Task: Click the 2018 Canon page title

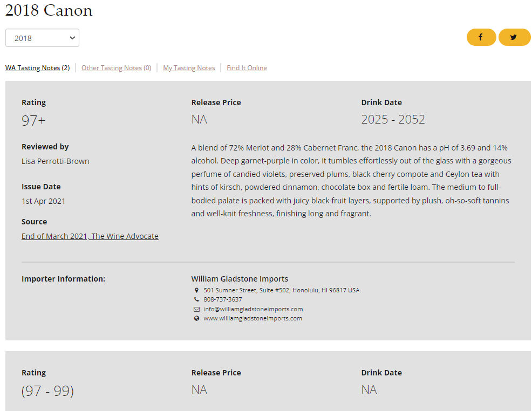Action: [49, 10]
